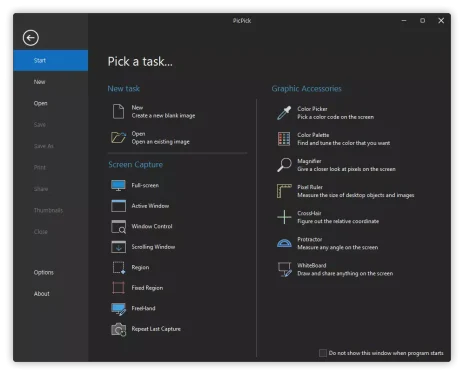The width and height of the screenshot is (464, 375).
Task: Enable 'Do not show this window' checkbox
Action: pos(322,353)
